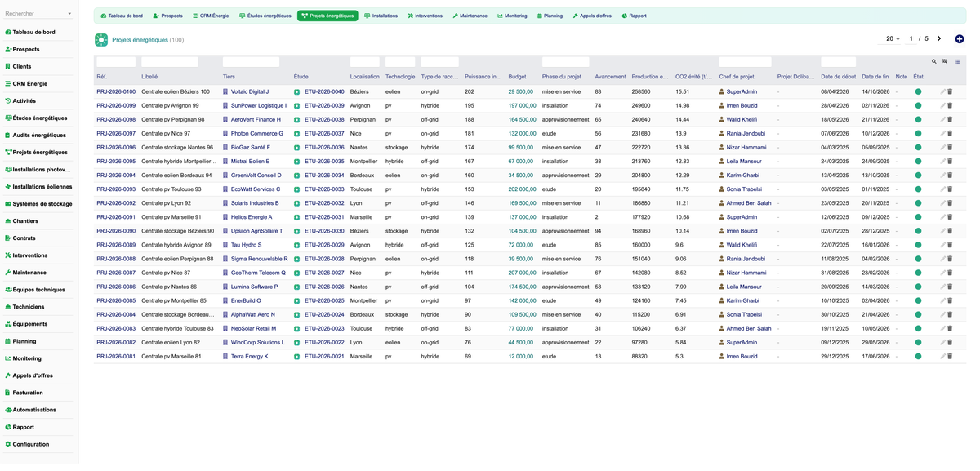This screenshot has width=980, height=471.
Task: Click the page number field showing 1
Action: point(911,38)
